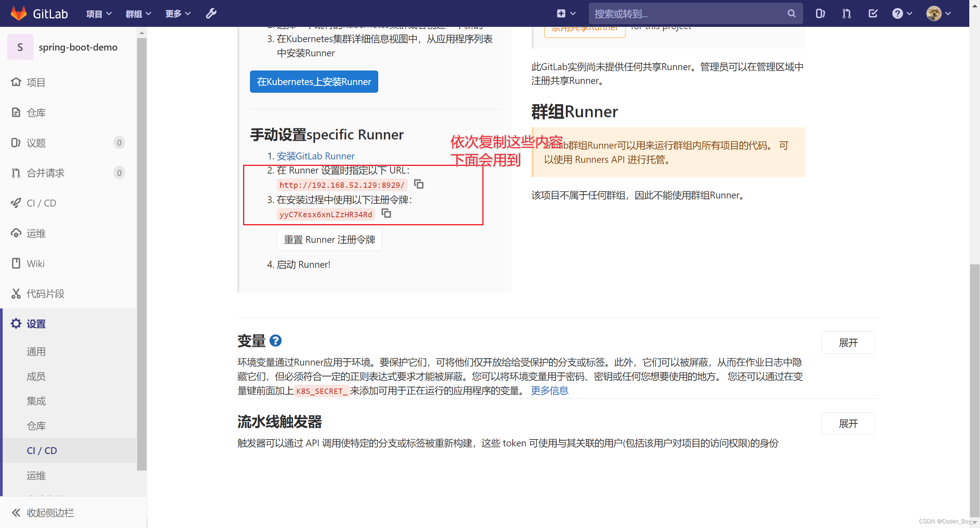
Task: Click 收起侧边栏 at sidebar bottom
Action: coord(50,513)
